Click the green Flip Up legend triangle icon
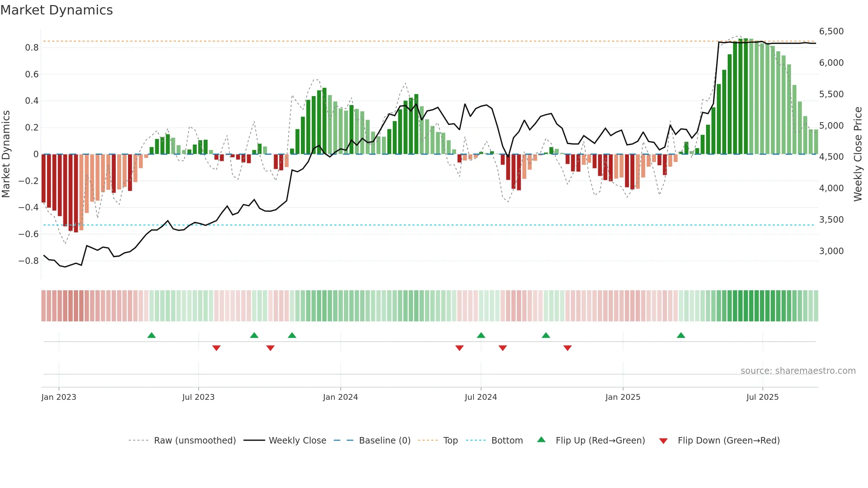Image resolution: width=868 pixels, height=488 pixels. pyautogui.click(x=541, y=440)
